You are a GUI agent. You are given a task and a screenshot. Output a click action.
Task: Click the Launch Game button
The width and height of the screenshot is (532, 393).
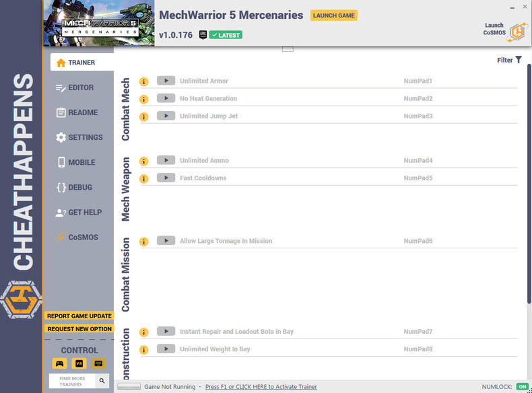333,15
